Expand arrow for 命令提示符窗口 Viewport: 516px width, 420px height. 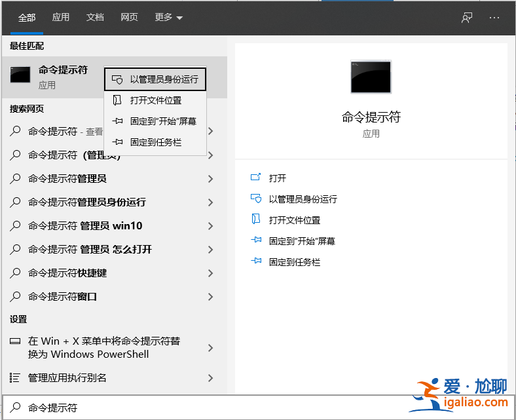click(211, 297)
